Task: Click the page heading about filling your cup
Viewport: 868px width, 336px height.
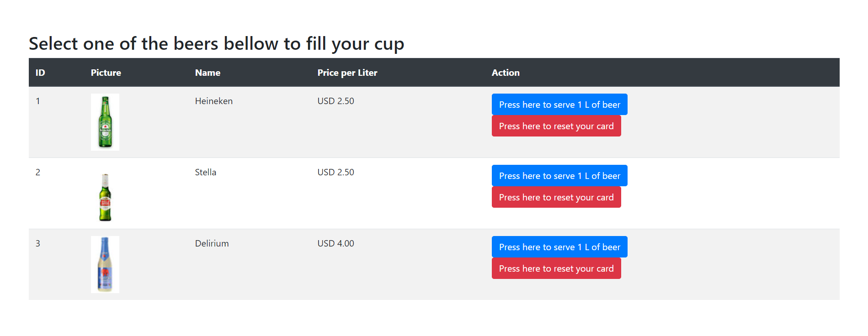Action: (216, 44)
